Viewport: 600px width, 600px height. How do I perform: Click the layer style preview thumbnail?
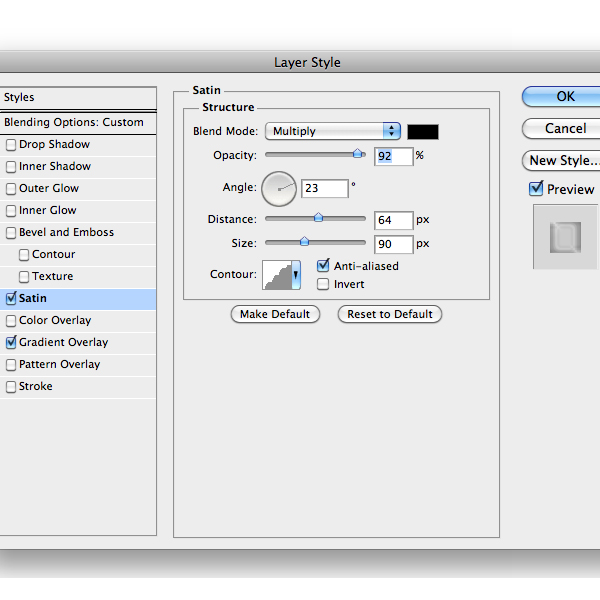pyautogui.click(x=566, y=237)
